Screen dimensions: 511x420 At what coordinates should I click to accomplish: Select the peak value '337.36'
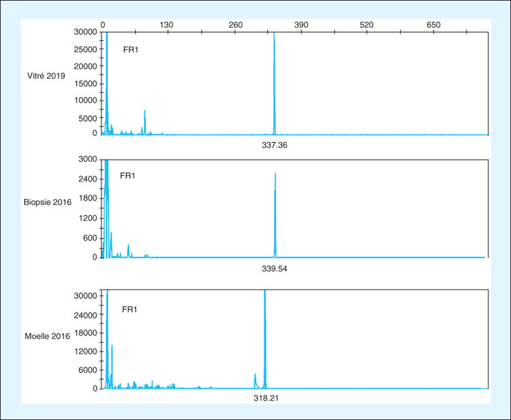tap(274, 145)
